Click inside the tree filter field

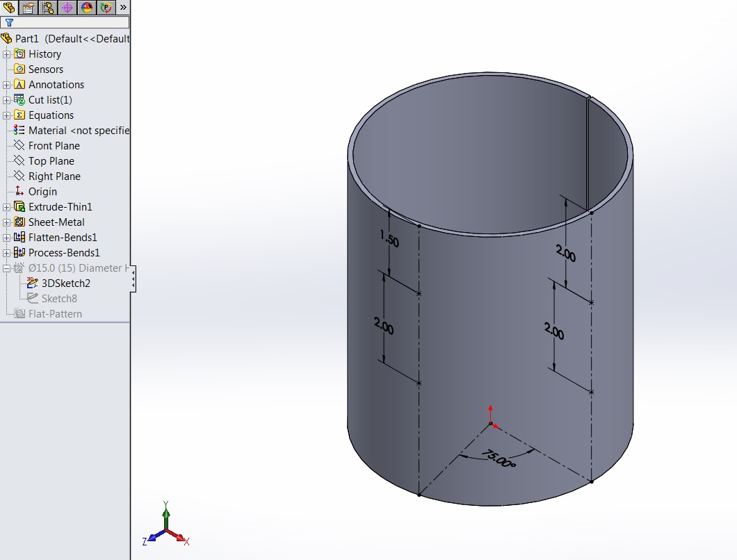coord(70,22)
